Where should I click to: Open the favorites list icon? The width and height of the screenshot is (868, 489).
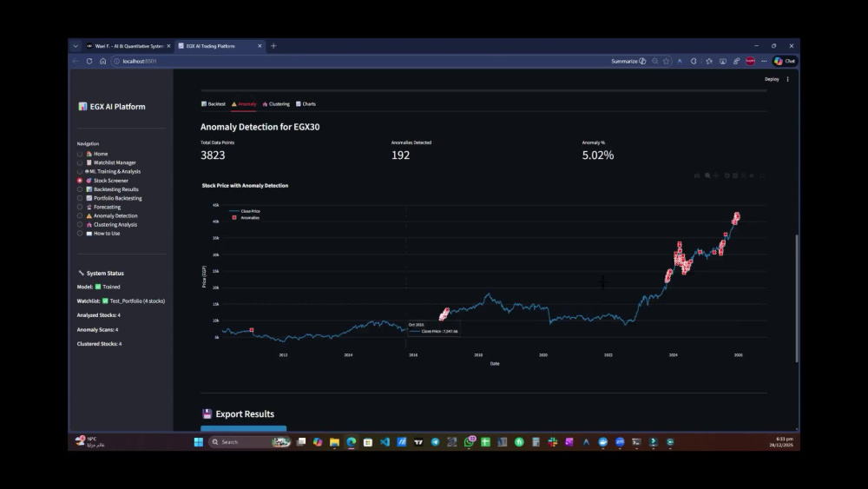(709, 62)
